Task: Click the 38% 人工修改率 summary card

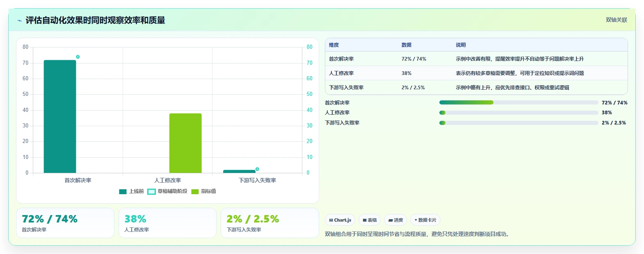Action: point(167,223)
